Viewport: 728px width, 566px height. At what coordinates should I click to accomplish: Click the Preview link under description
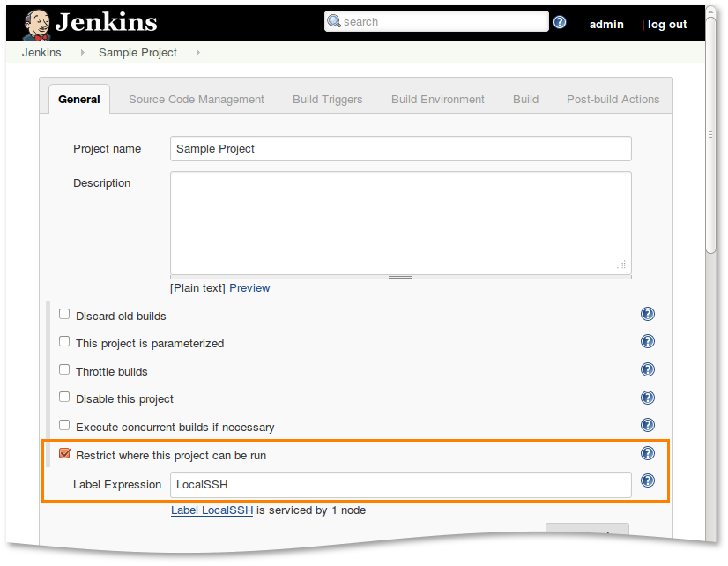[x=249, y=288]
